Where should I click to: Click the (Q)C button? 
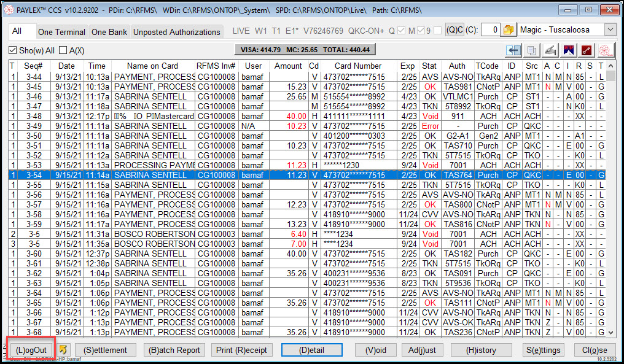[x=454, y=30]
